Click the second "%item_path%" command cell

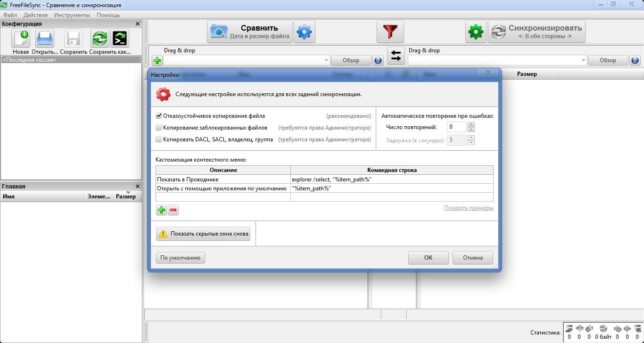point(392,188)
